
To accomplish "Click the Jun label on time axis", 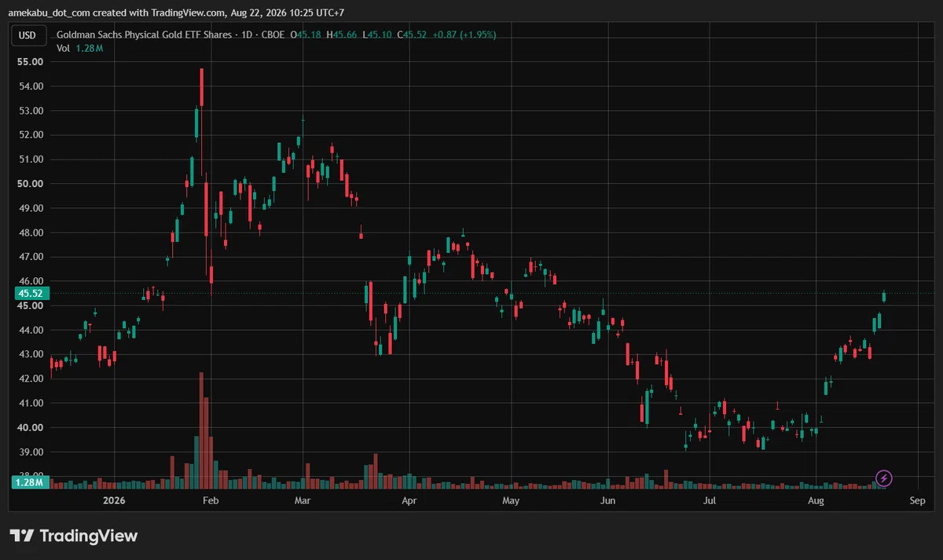I will click(607, 500).
